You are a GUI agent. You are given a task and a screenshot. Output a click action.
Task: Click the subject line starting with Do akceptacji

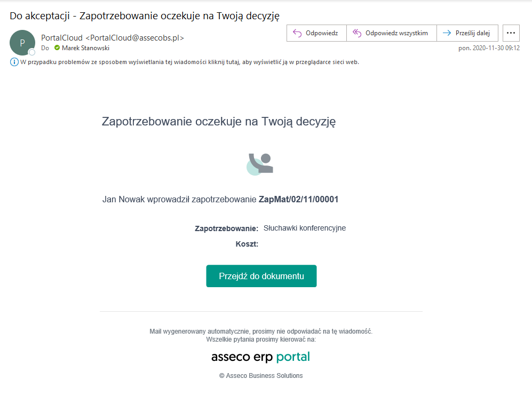coord(145,15)
